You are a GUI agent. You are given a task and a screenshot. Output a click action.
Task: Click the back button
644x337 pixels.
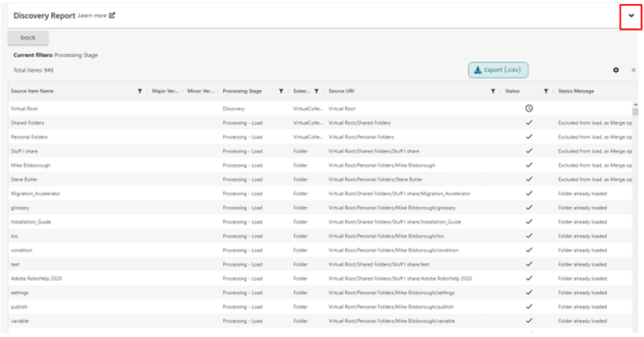click(28, 38)
